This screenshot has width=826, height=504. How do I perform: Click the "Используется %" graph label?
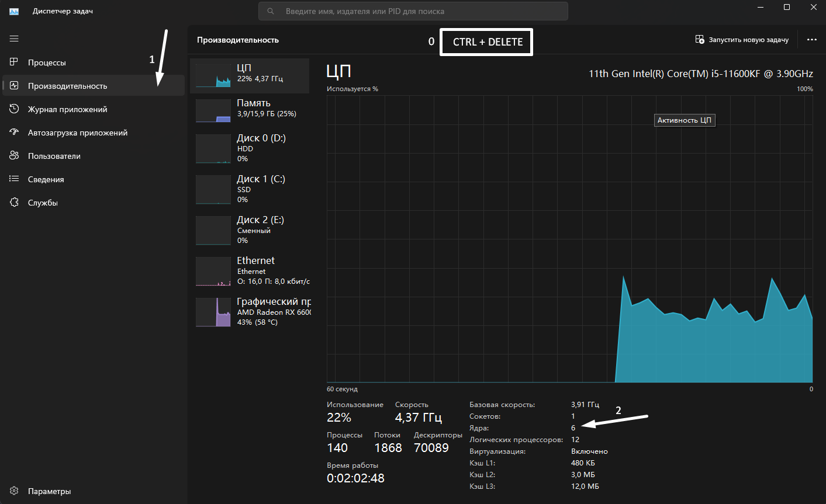pyautogui.click(x=352, y=89)
